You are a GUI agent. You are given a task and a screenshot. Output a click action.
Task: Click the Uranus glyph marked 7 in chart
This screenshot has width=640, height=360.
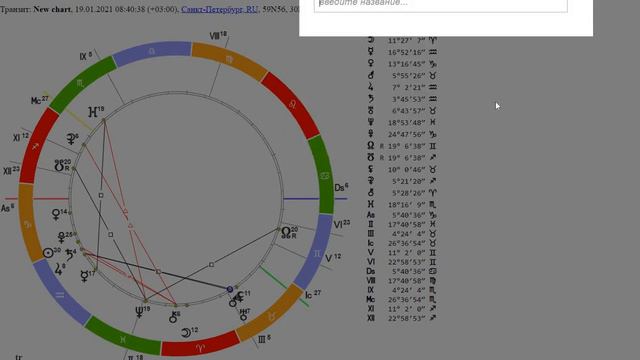pos(244,315)
